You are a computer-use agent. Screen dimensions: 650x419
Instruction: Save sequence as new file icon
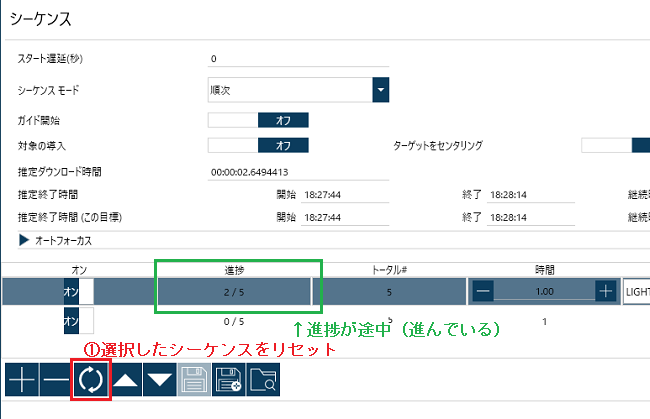coord(228,379)
